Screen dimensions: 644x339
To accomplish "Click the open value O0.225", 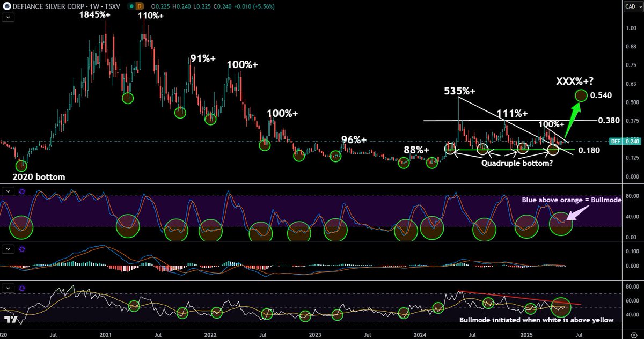I will [162, 6].
